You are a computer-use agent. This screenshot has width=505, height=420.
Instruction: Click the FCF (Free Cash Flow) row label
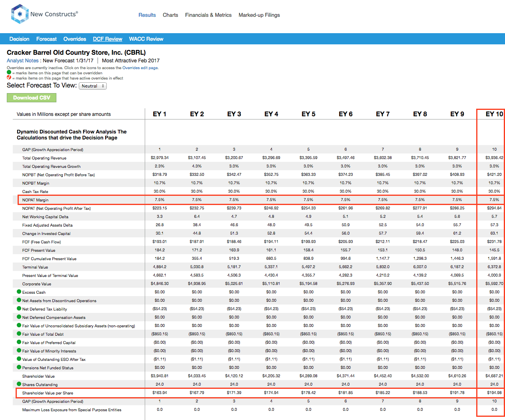pos(42,242)
